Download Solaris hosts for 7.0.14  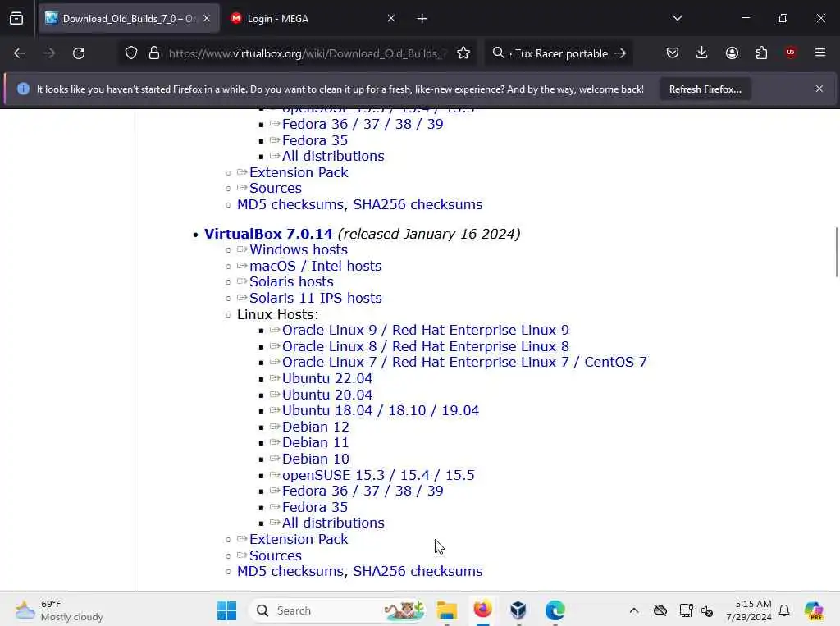(291, 282)
